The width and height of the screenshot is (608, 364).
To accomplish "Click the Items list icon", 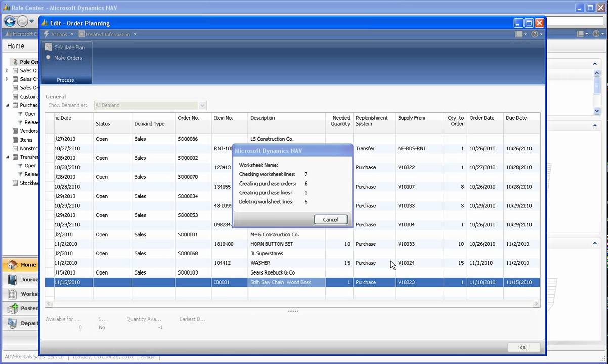I will (x=15, y=140).
